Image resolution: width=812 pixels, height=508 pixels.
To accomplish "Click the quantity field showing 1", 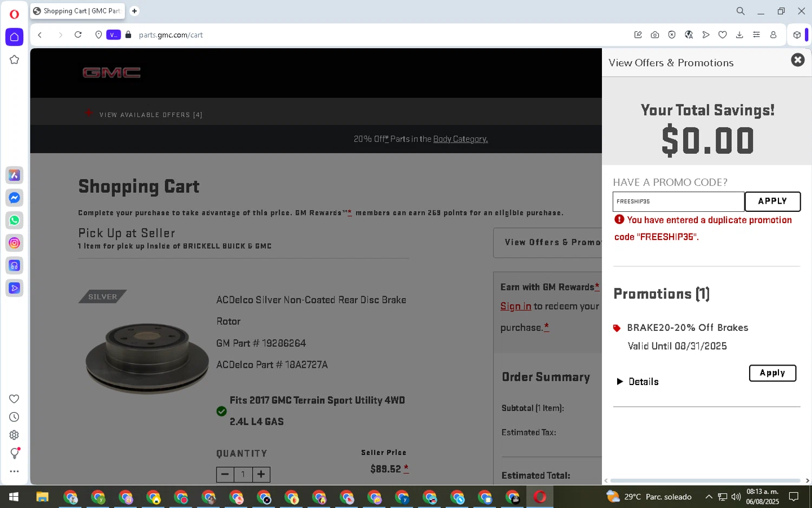I will point(243,474).
